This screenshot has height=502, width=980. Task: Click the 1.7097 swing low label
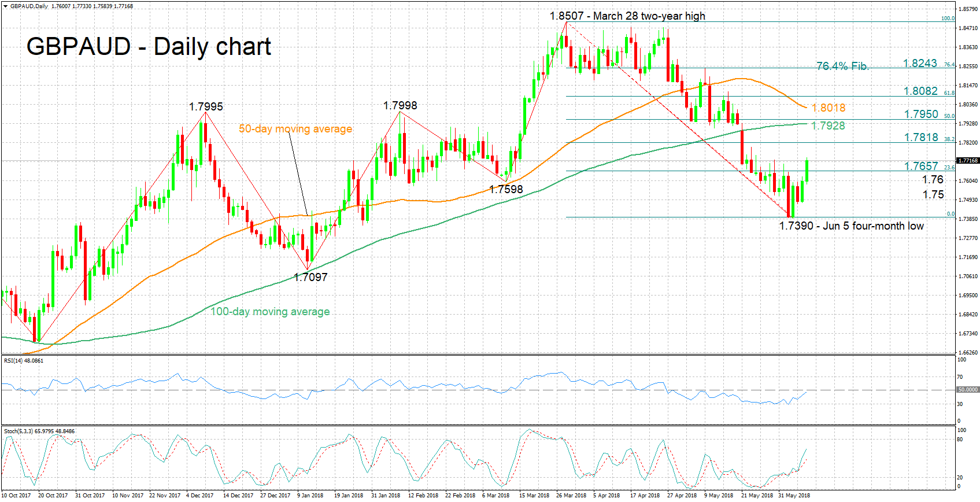pyautogui.click(x=310, y=277)
